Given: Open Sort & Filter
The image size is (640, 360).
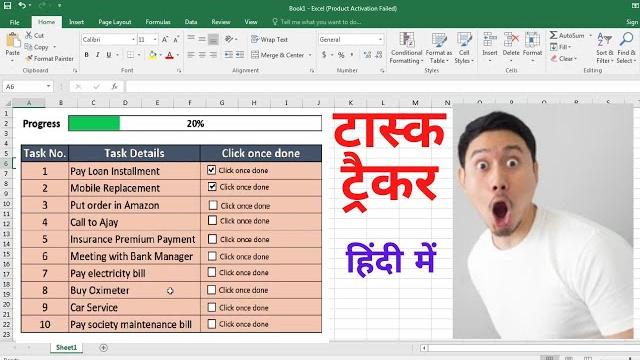Looking at the screenshot, I should [604, 48].
